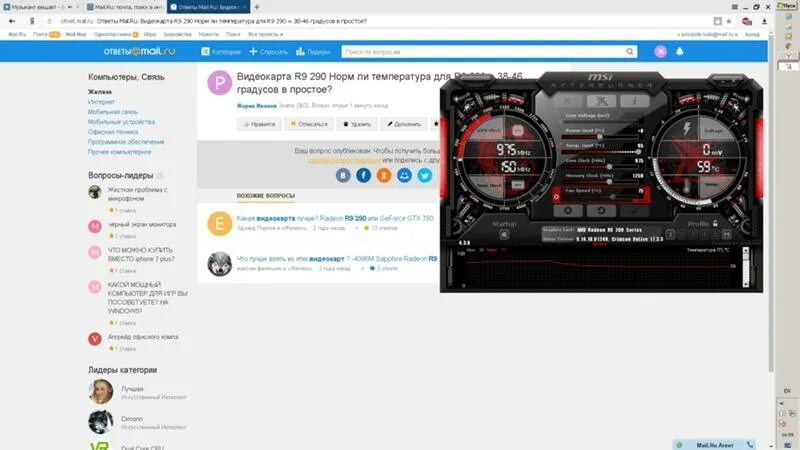This screenshot has width=800, height=450.
Task: Adjust the Power Limit slider handle
Action: pyautogui.click(x=599, y=137)
